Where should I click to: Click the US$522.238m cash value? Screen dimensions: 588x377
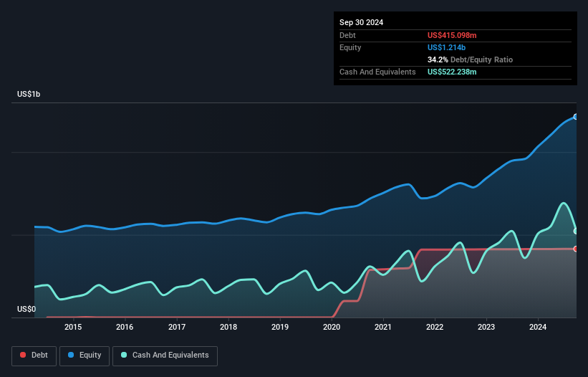[x=452, y=72]
